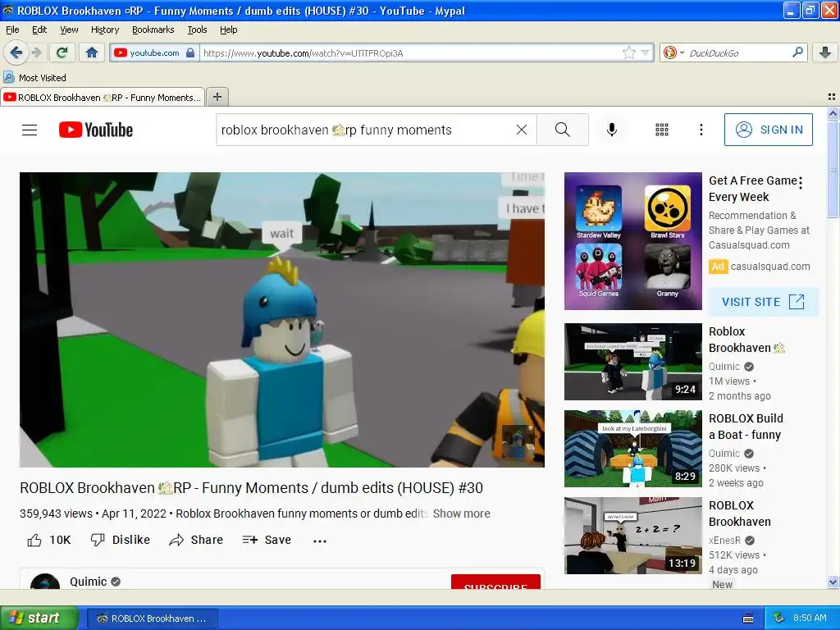
Task: Click the padlock site security icon
Action: coord(190,52)
